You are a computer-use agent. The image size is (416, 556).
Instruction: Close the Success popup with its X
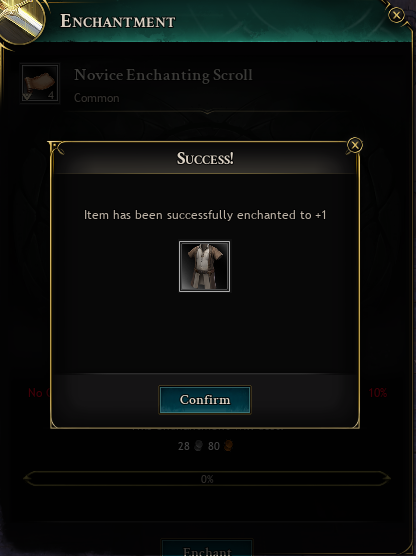[x=355, y=145]
